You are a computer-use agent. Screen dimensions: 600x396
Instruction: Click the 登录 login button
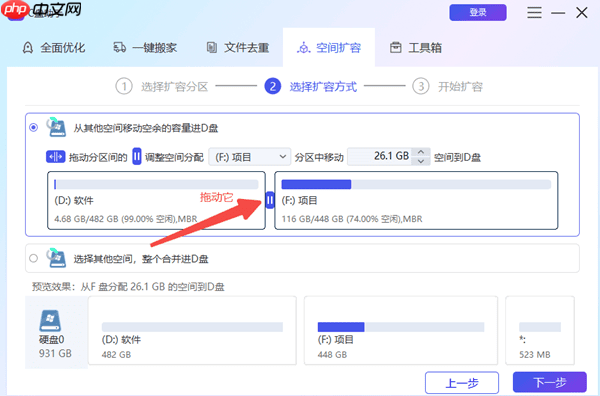(478, 13)
